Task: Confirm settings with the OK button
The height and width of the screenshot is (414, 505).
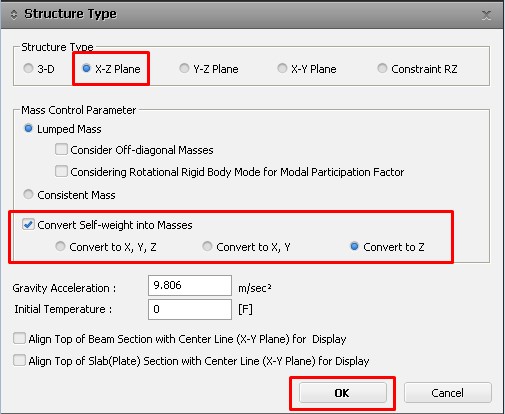Action: 343,393
